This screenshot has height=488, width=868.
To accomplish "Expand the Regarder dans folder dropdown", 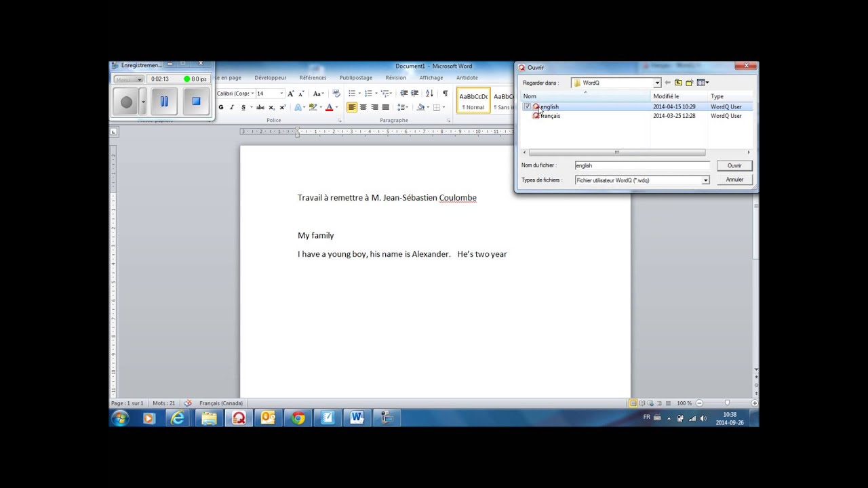I will [x=657, y=83].
